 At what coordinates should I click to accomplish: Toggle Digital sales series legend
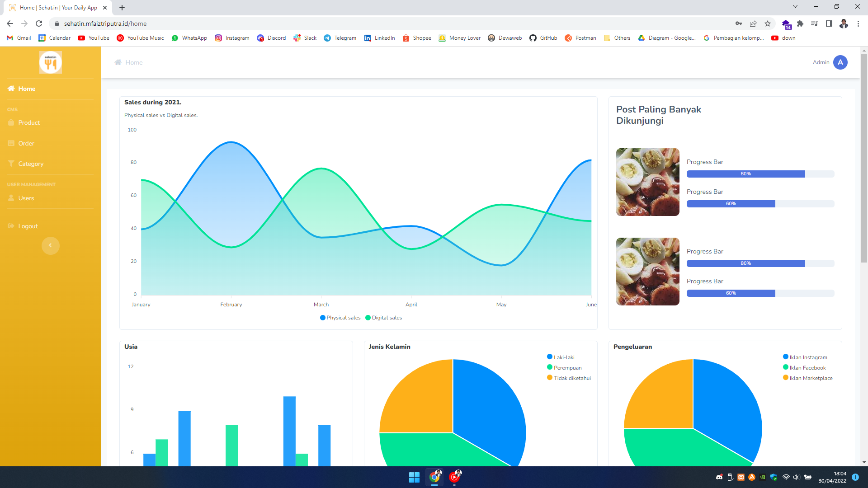point(383,318)
